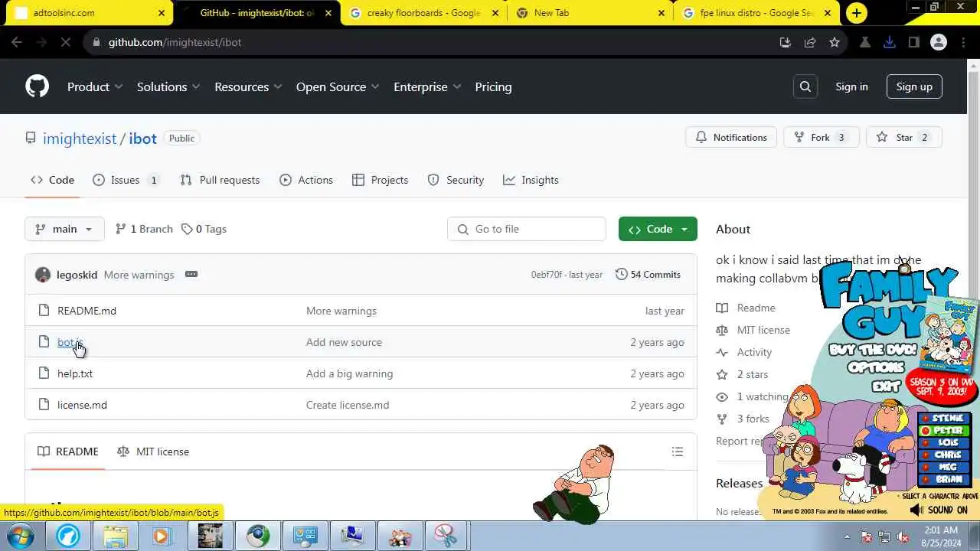Open the green Code dropdown button
The image size is (980, 551).
click(658, 229)
